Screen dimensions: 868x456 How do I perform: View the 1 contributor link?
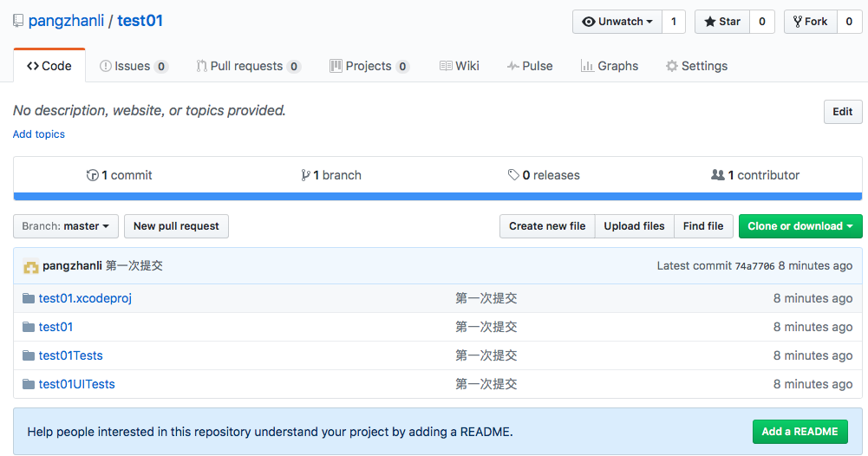point(755,175)
